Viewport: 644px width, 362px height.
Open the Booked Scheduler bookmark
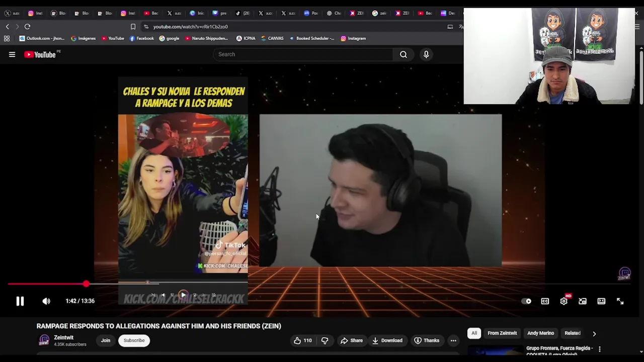pos(311,38)
